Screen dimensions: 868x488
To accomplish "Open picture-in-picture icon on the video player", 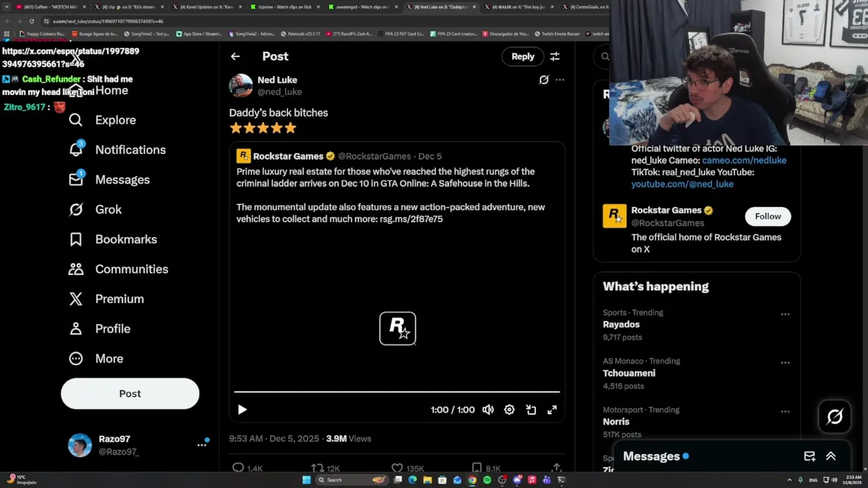I will tap(531, 409).
